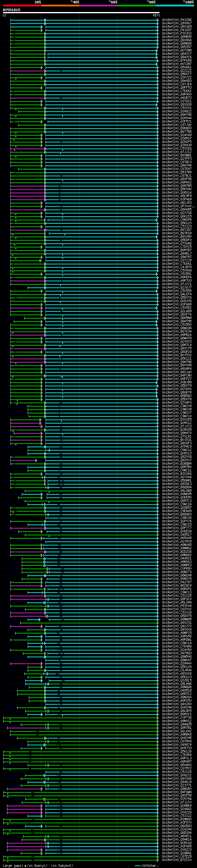Open UniRef100_A2YKV3 hit name
This screenshot has width=197, height=868.
pyautogui.click(x=176, y=342)
